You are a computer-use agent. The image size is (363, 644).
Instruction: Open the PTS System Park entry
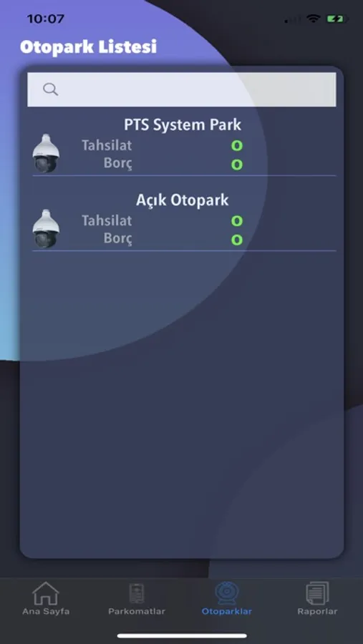184,145
